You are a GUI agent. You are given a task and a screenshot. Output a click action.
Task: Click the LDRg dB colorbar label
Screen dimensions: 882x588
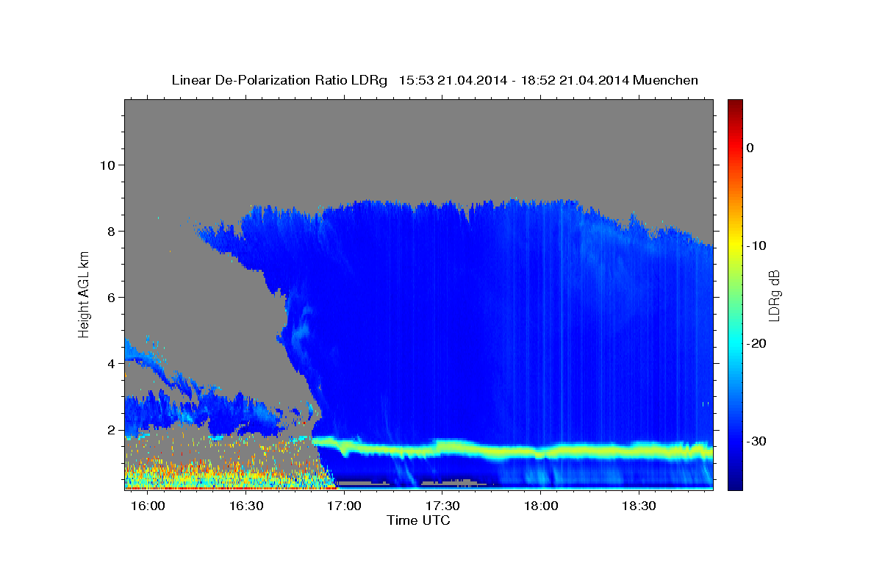click(773, 295)
